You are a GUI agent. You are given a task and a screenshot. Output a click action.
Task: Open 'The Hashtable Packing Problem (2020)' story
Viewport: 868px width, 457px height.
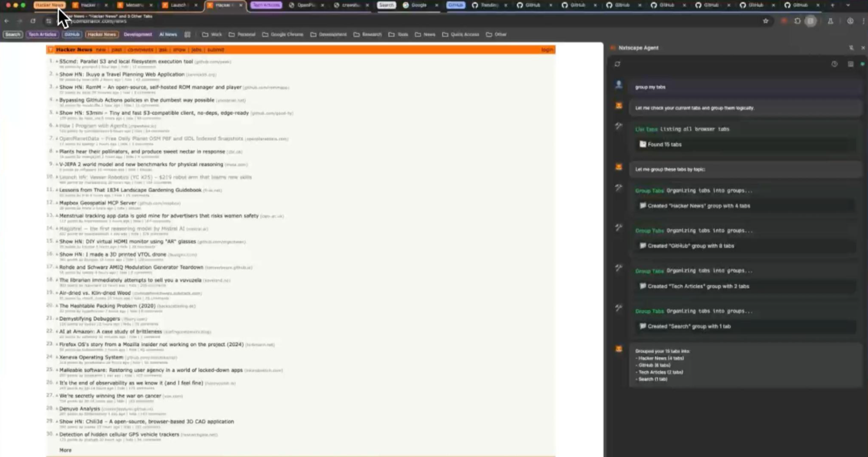pos(107,306)
